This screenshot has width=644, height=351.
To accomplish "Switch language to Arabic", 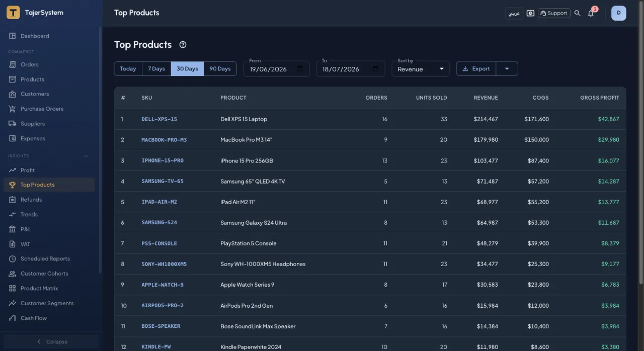I will [x=514, y=13].
